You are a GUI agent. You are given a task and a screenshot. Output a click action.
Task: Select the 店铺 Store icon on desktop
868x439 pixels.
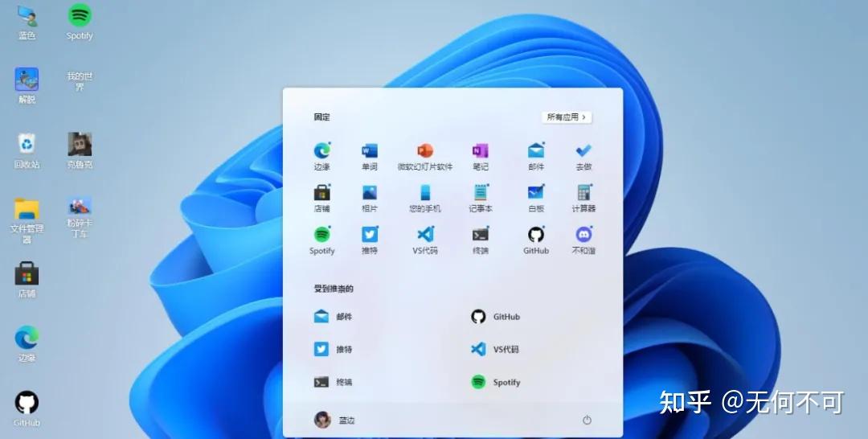click(27, 280)
